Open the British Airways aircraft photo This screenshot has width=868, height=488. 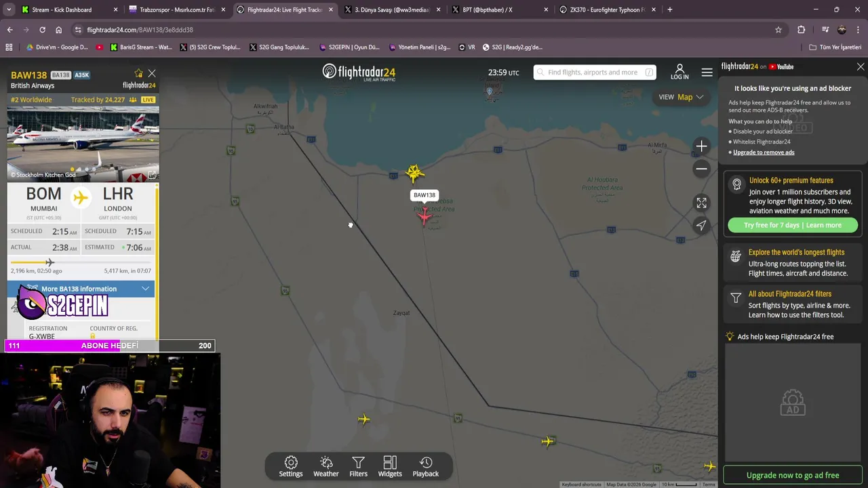coord(83,144)
